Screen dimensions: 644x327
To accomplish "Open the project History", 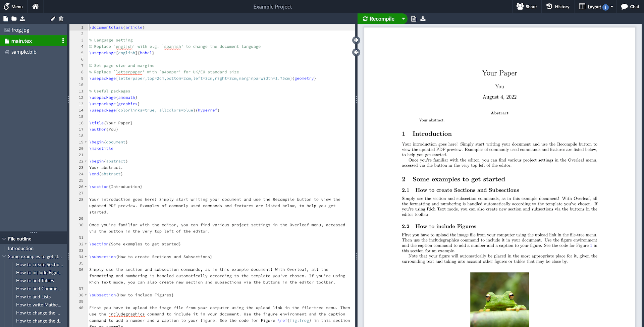I will click(557, 6).
